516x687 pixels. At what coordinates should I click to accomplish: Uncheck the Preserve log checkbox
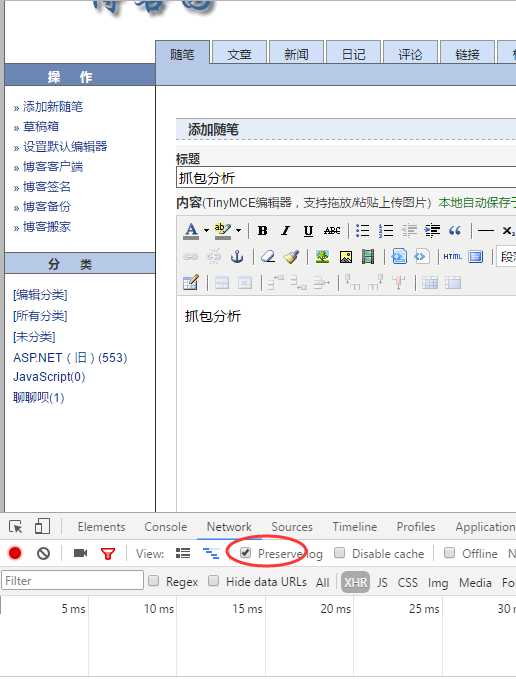(245, 553)
